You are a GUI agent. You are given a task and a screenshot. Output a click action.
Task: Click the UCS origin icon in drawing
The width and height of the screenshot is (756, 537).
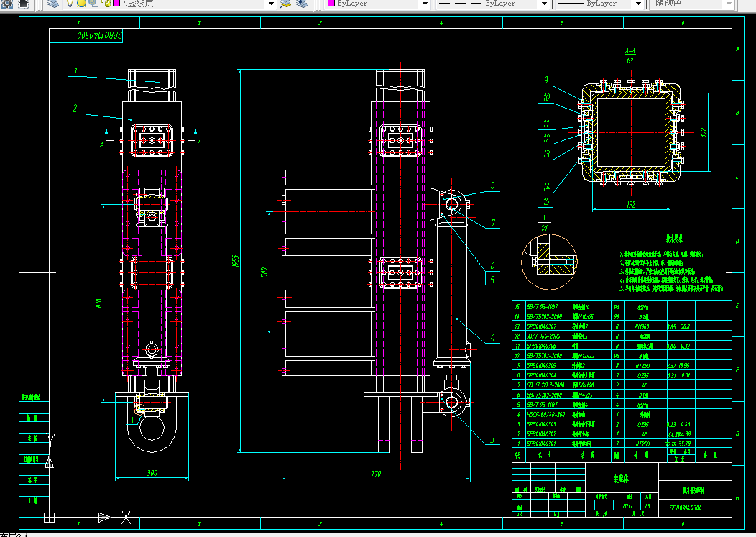(49, 517)
